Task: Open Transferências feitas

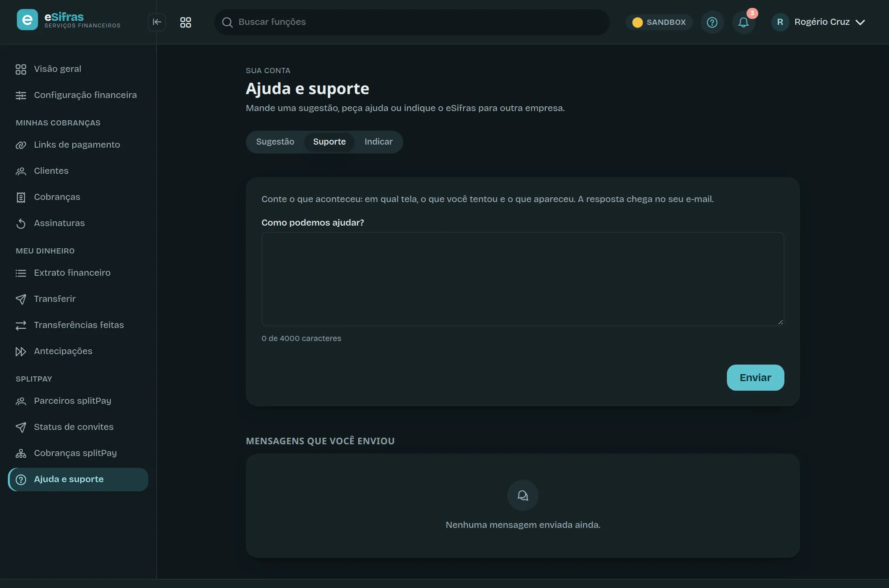Action: click(78, 325)
